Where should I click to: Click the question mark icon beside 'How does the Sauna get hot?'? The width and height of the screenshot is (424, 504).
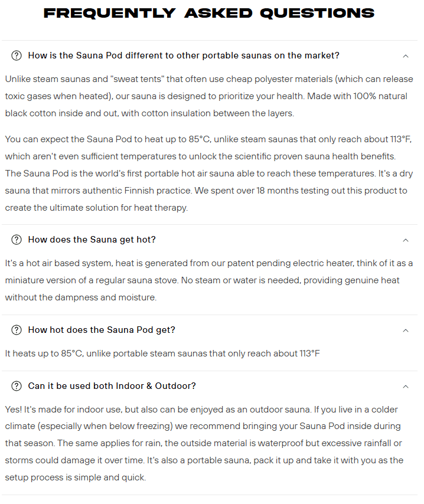[x=17, y=240]
